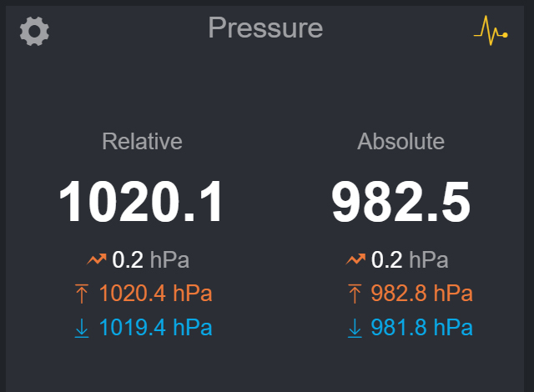
Task: Click the Relative label
Action: coord(143,141)
